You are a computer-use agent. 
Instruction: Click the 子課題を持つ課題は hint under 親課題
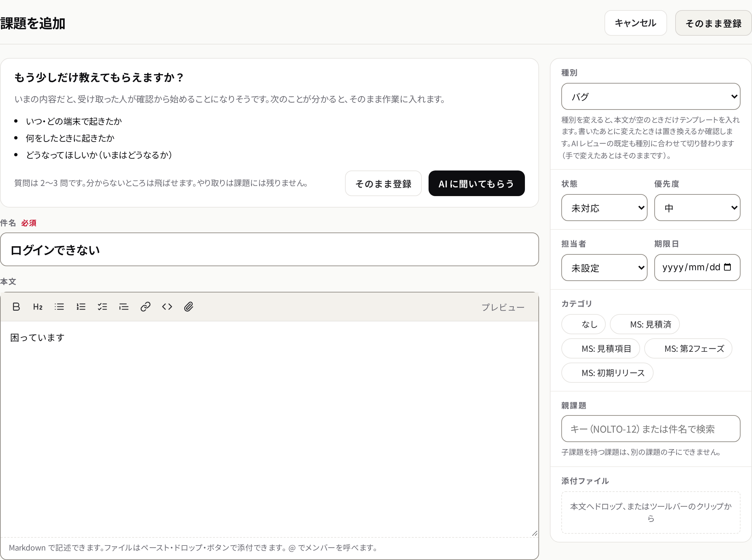[641, 452]
